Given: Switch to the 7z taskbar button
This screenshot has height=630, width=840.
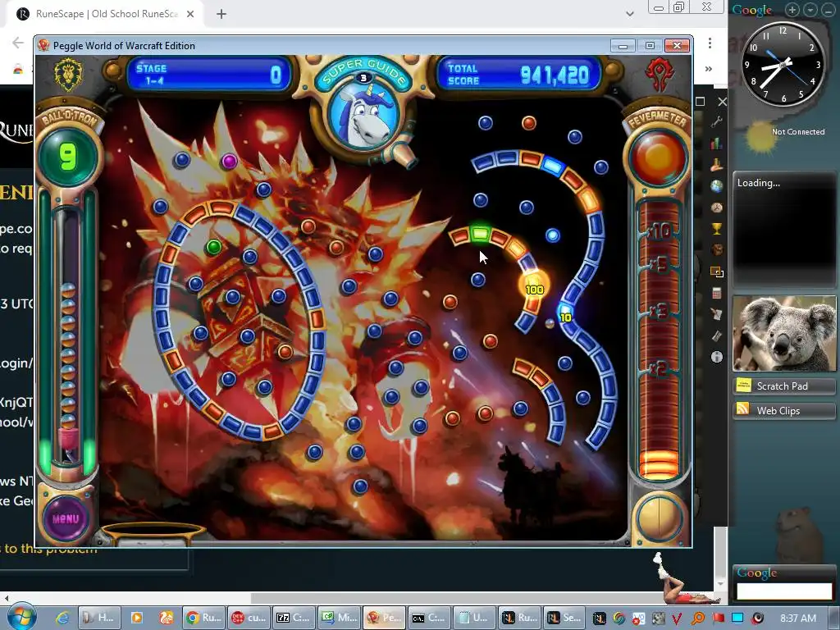Looking at the screenshot, I should tap(293, 618).
